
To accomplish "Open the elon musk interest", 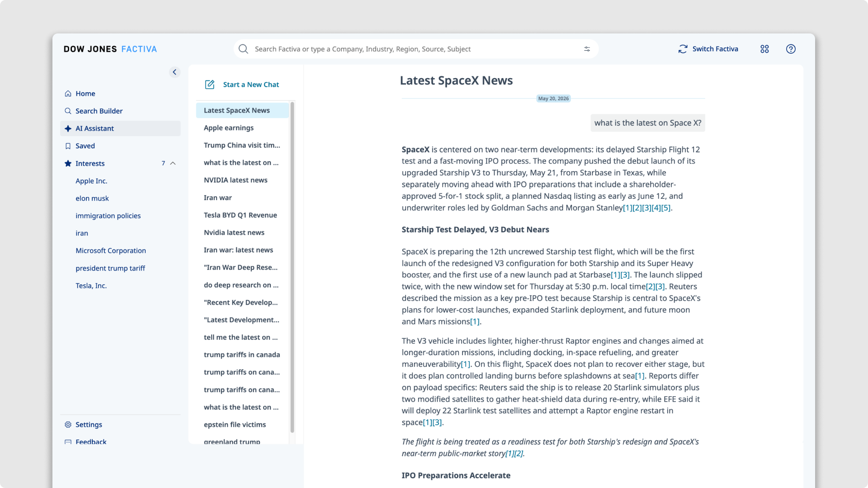I will [x=92, y=198].
